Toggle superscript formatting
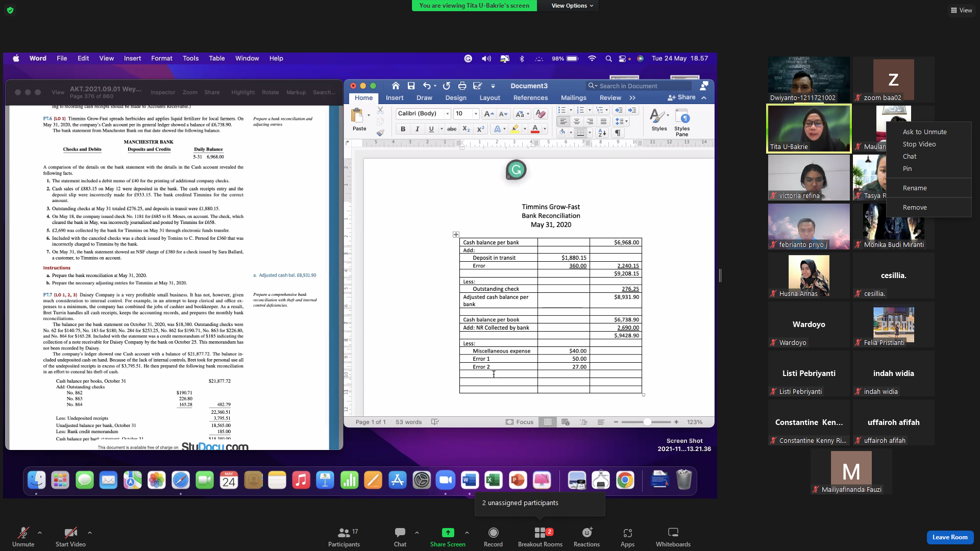The image size is (980, 551). tap(480, 129)
